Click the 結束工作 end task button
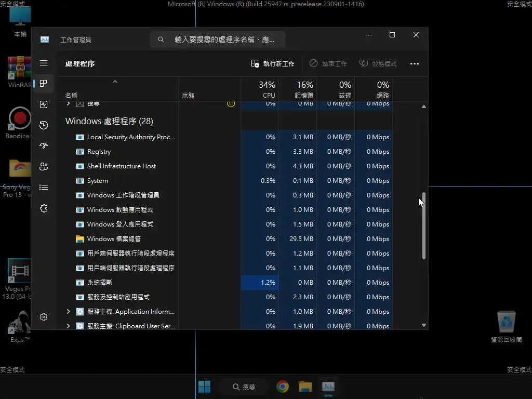This screenshot has width=532, height=399. coord(328,63)
